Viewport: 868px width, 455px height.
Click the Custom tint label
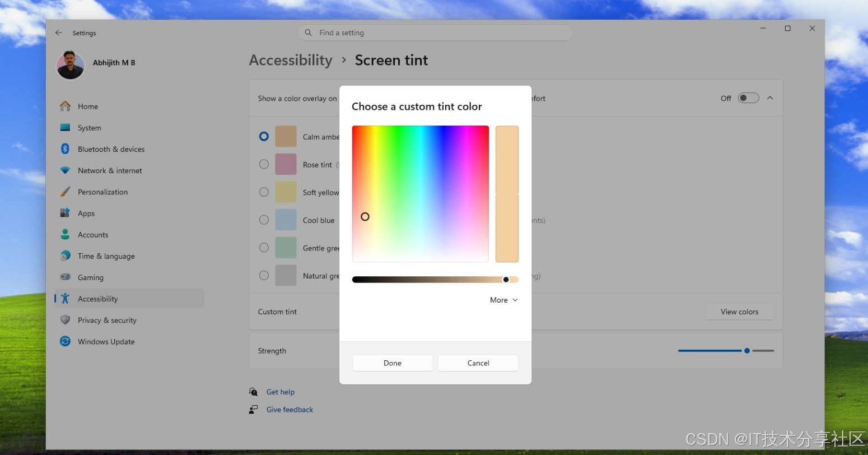coord(277,312)
